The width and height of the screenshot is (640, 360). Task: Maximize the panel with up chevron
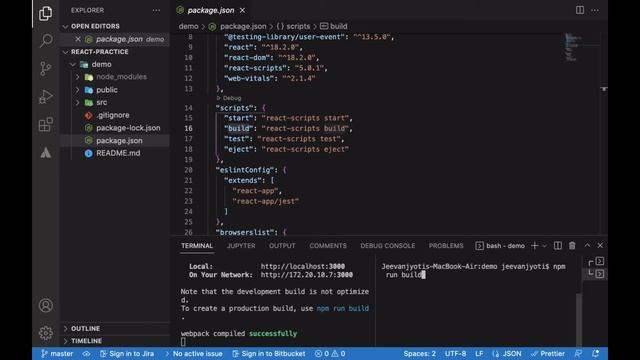587,245
